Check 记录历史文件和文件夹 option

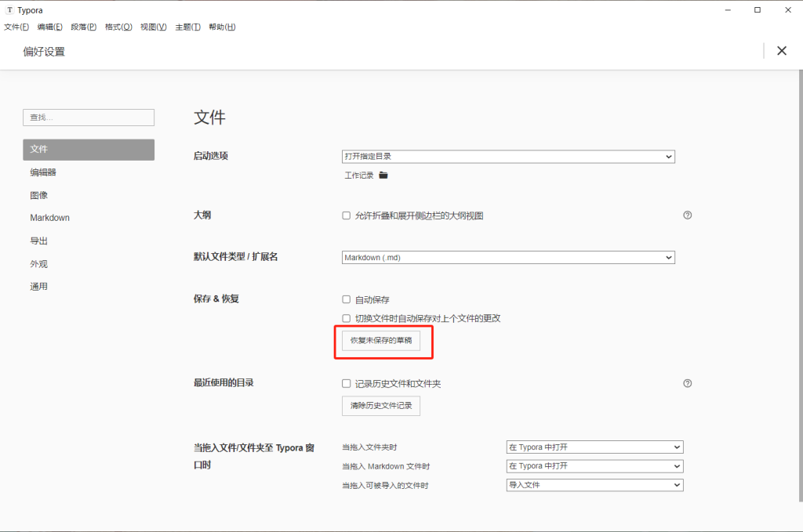click(x=346, y=384)
